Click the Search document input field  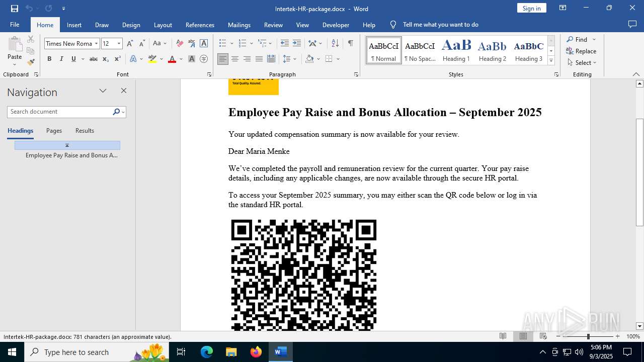(59, 112)
